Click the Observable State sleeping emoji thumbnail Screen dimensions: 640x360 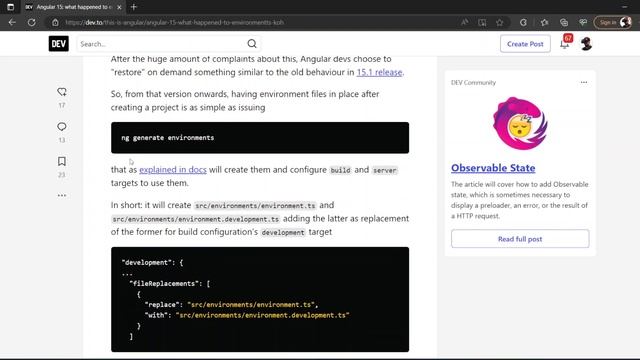point(520,123)
